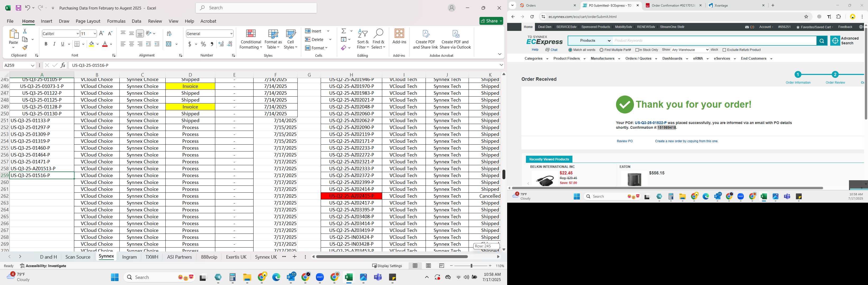
Task: Select the Format Painter brush icon
Action: coord(25,47)
